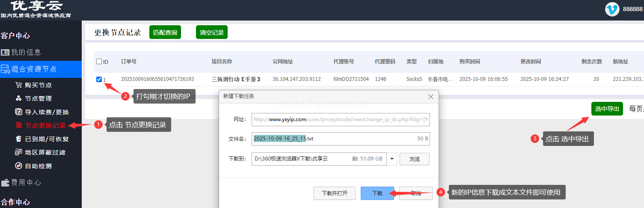Click the user avatar icon at top right
The width and height of the screenshot is (644, 208).
point(612,9)
